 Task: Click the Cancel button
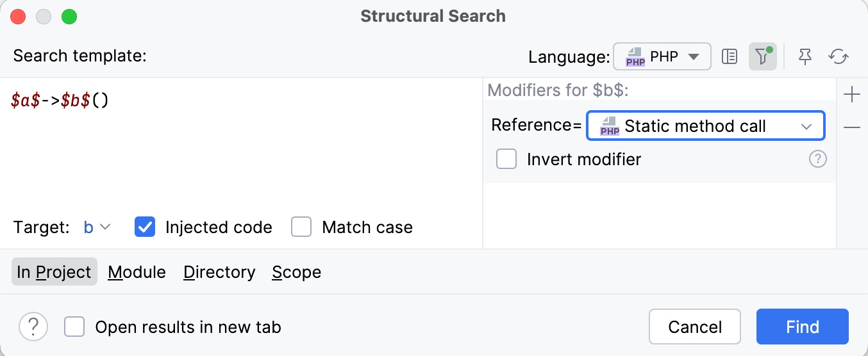(695, 327)
